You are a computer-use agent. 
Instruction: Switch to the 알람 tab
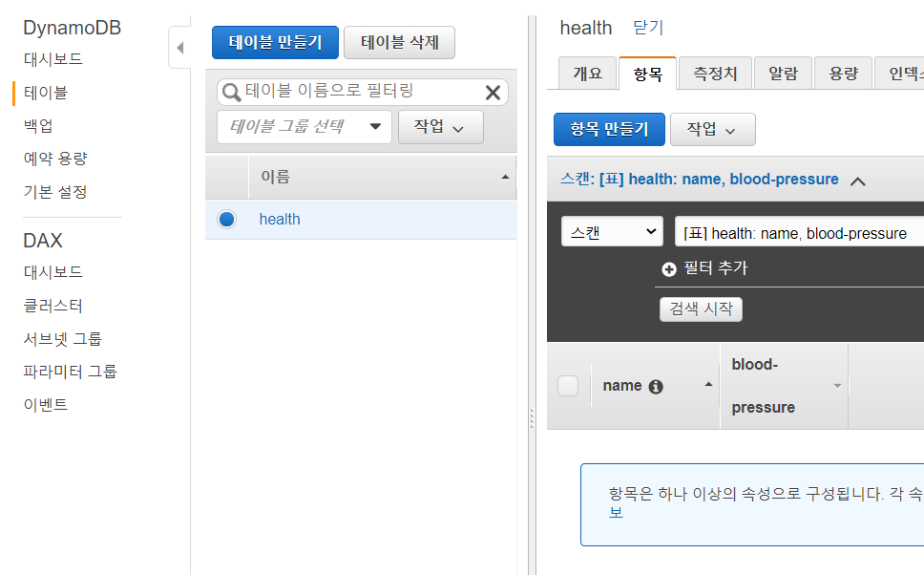(x=783, y=74)
